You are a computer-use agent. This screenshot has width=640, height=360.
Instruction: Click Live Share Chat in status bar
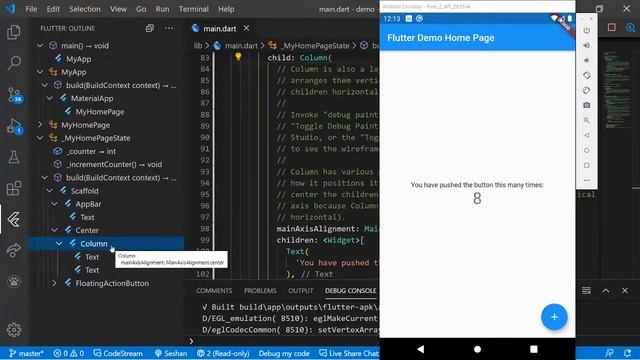coord(349,353)
